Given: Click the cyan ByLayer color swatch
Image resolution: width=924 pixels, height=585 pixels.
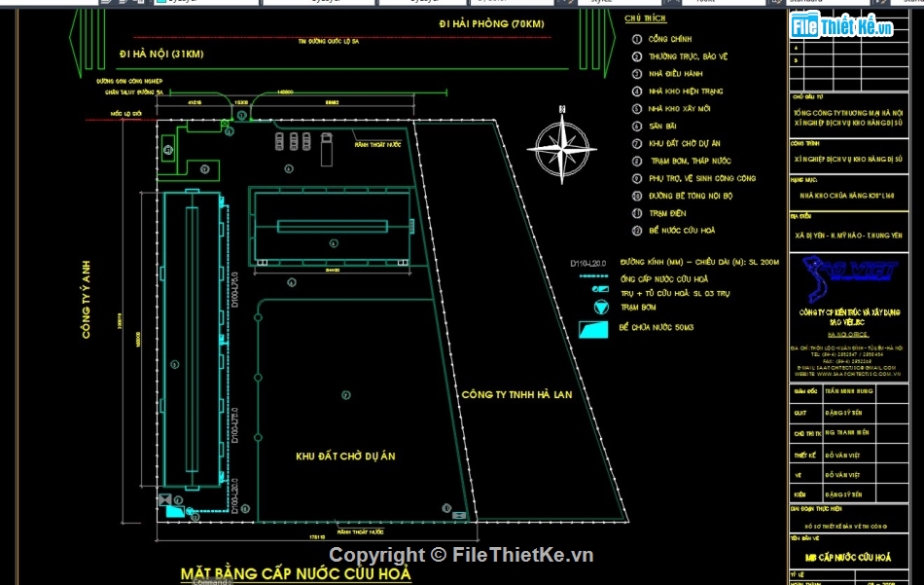Looking at the screenshot, I should click(x=163, y=3).
